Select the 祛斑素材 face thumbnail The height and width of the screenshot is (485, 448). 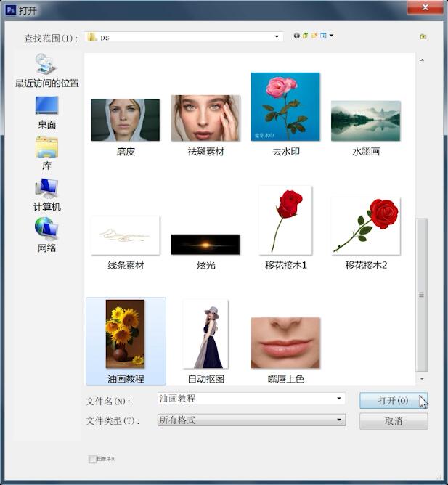pos(205,118)
